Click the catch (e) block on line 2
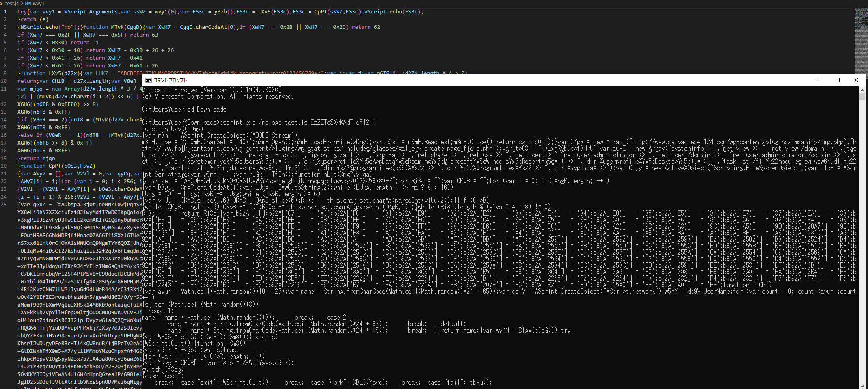Viewport: 868px width, 389px height. (x=28, y=19)
